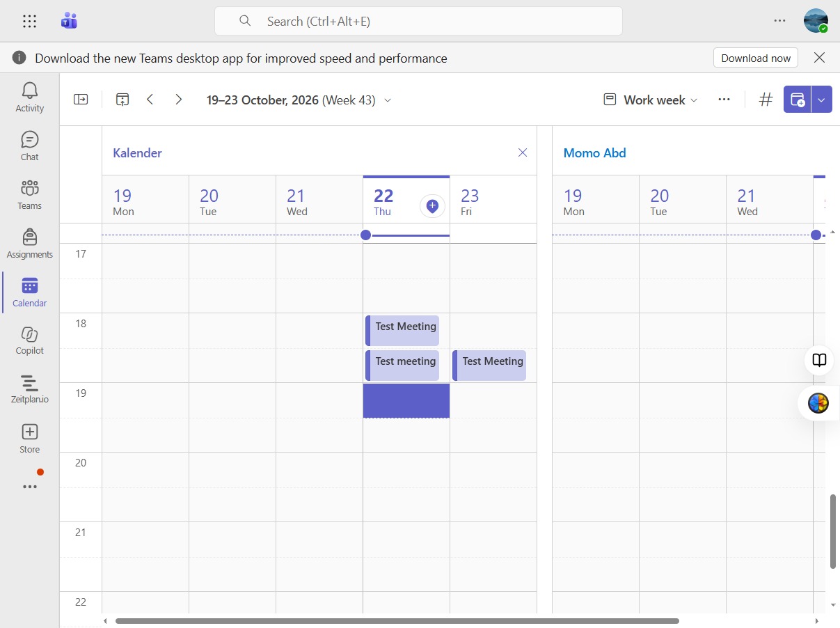The height and width of the screenshot is (628, 840).
Task: Open the app launcher grid icon
Action: [29, 21]
